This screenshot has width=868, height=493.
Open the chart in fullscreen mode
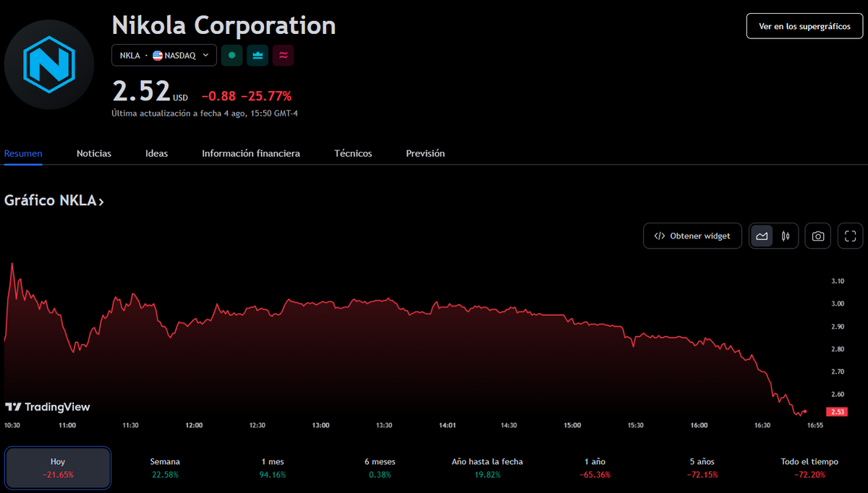(850, 236)
